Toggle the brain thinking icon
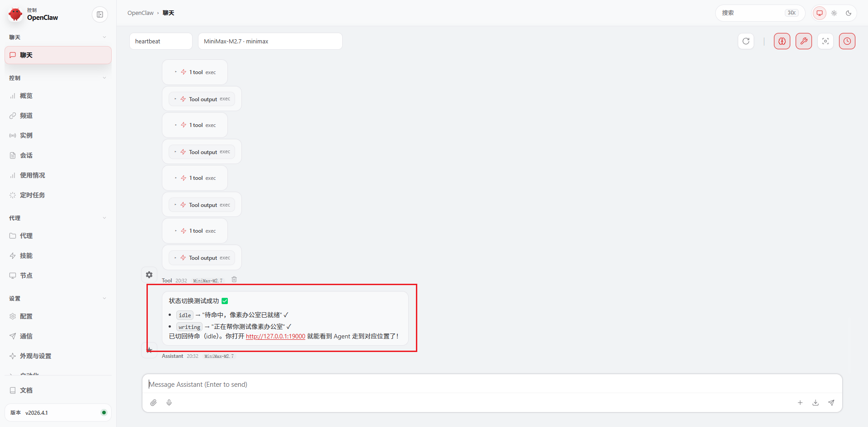868x427 pixels. click(x=782, y=41)
